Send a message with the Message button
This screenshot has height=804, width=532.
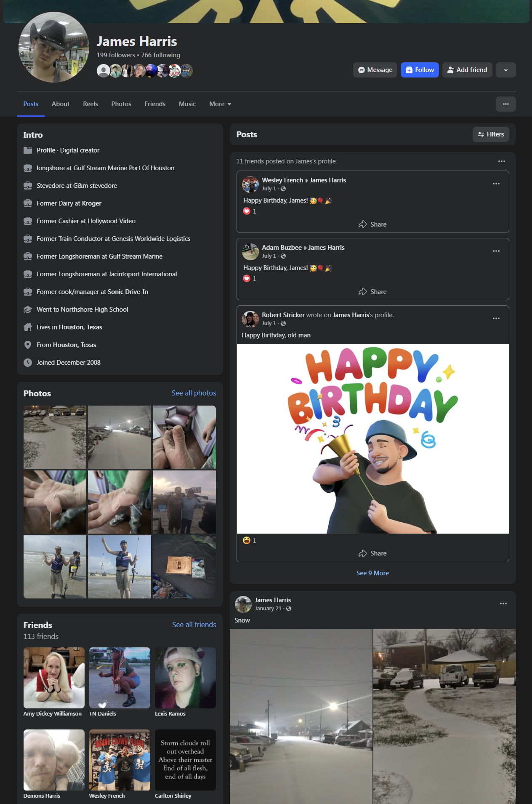pyautogui.click(x=375, y=70)
